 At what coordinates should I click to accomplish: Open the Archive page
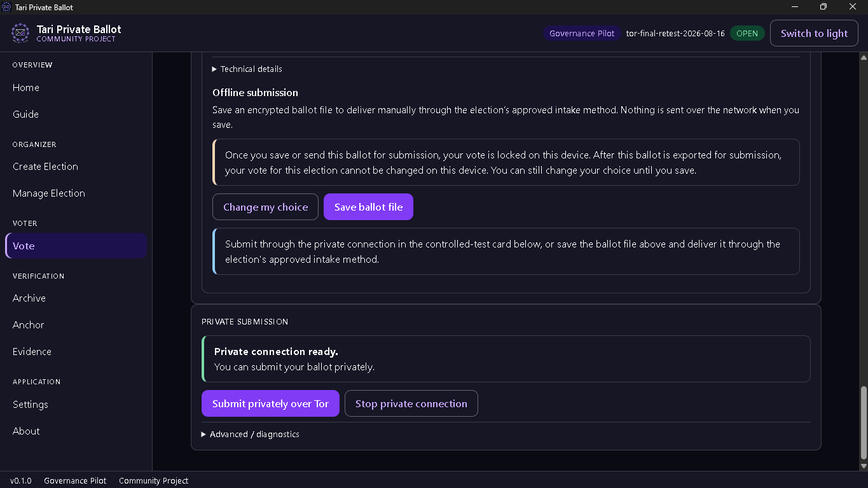click(76, 298)
